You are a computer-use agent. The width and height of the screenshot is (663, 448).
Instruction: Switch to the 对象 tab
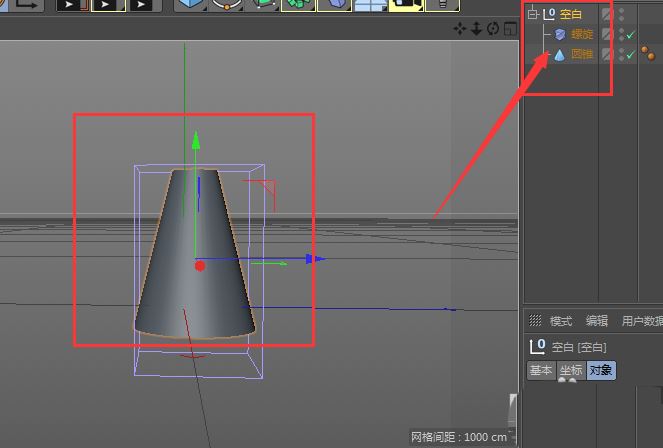point(601,370)
